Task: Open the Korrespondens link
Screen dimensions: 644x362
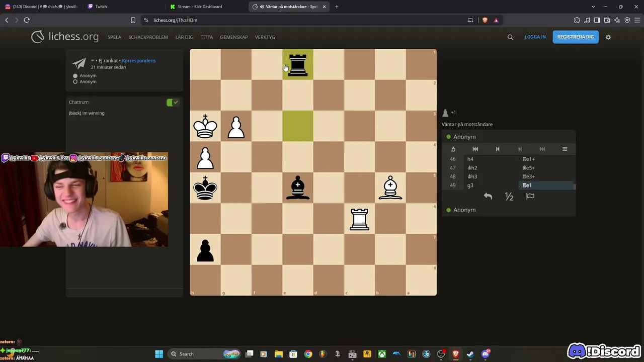Action: [x=138, y=61]
